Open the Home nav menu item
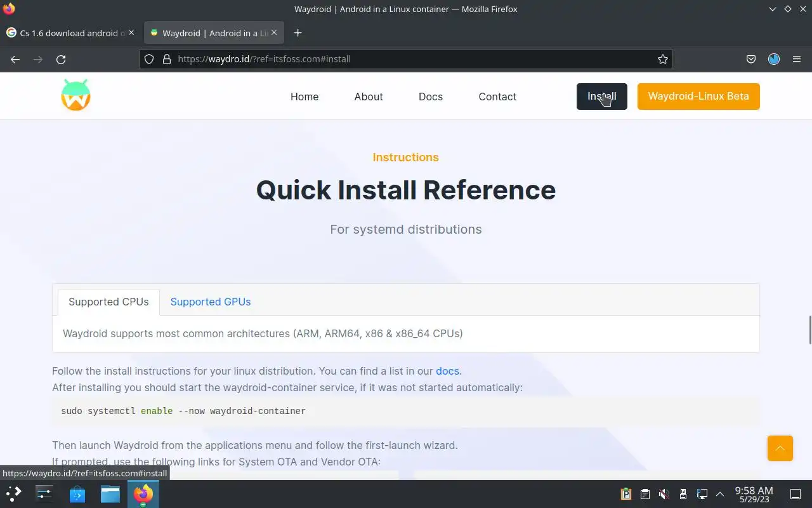This screenshot has height=508, width=812. tap(304, 97)
